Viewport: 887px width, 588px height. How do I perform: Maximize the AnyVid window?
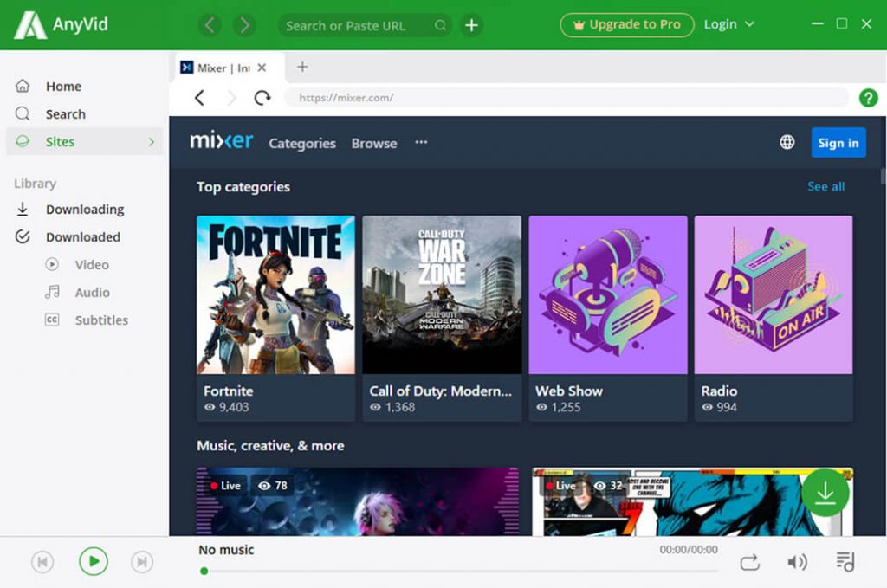(842, 23)
